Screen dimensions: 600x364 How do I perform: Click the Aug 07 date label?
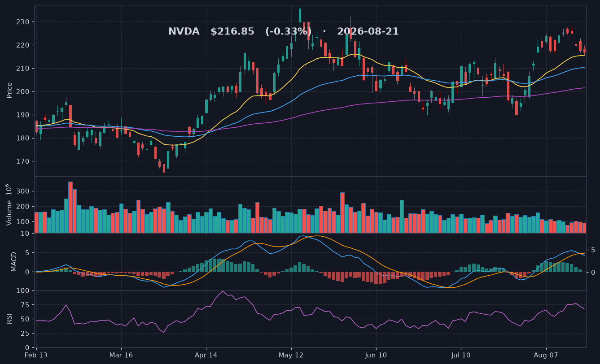point(546,355)
